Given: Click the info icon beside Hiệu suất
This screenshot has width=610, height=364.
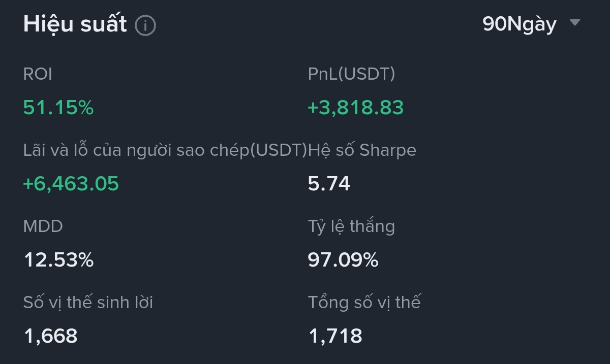Looking at the screenshot, I should coord(145,25).
